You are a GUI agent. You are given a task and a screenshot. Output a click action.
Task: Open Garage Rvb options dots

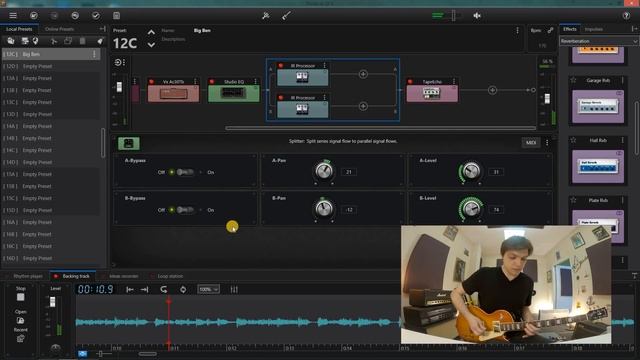622,80
